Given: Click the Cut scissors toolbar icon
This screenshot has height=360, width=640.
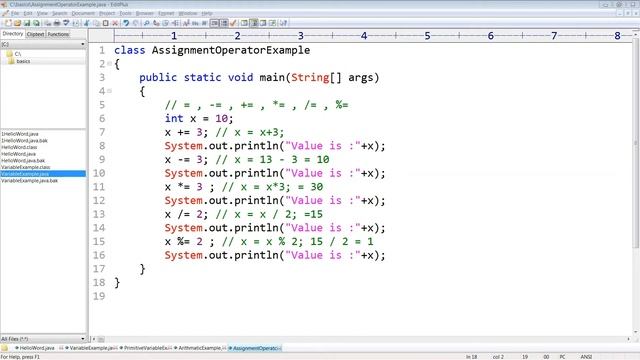Looking at the screenshot, I should pos(87,23).
